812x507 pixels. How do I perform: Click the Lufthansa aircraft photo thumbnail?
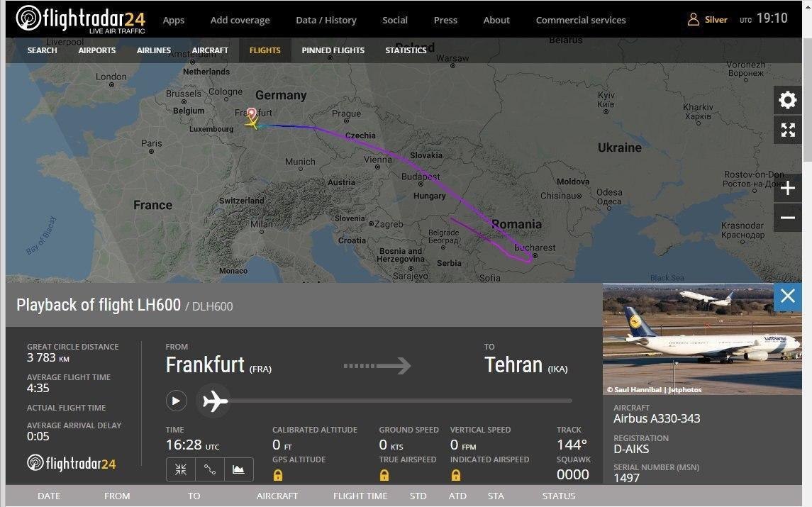(702, 339)
